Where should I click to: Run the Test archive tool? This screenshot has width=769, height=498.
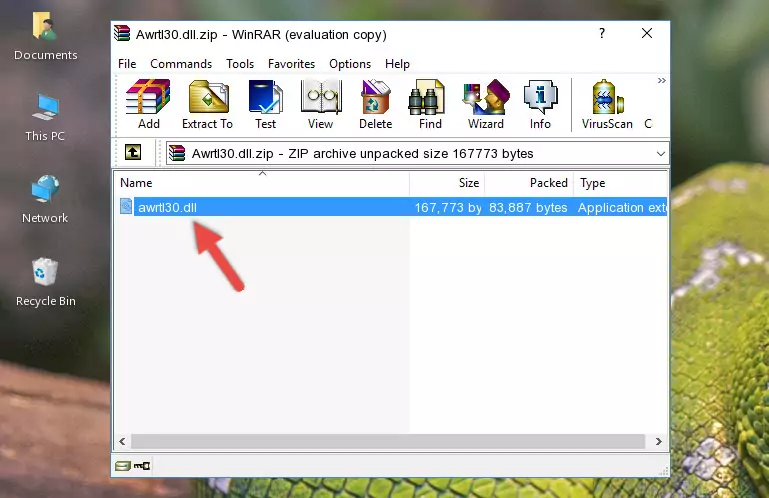click(x=265, y=104)
